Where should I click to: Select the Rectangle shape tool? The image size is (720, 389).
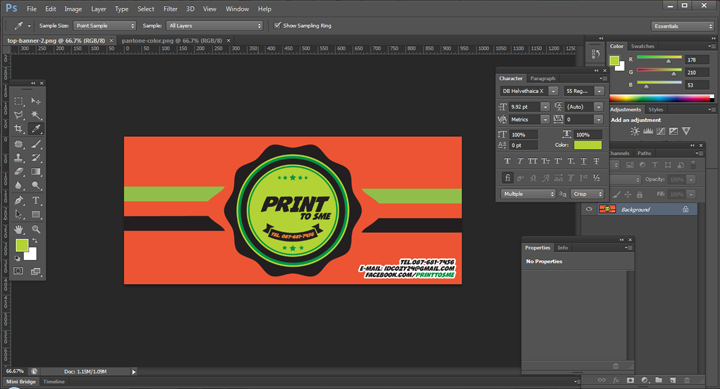(x=36, y=214)
